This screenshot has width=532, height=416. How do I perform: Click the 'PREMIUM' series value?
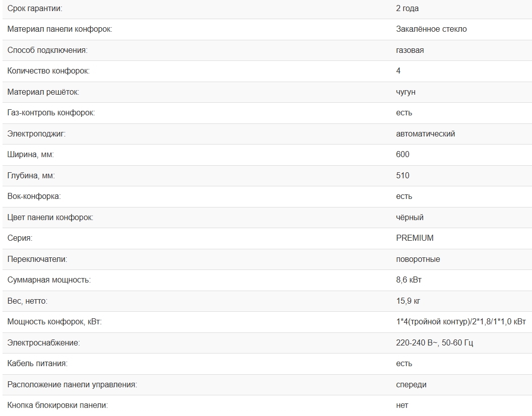[415, 238]
